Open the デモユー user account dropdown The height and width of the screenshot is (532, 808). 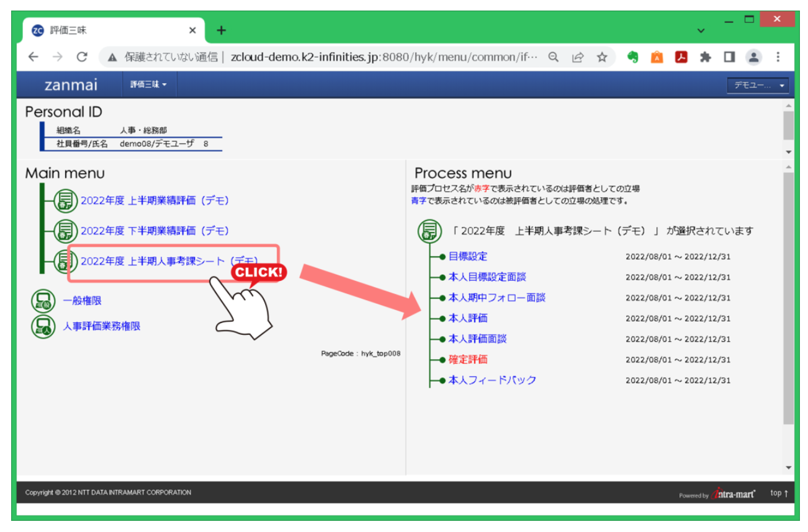point(758,86)
